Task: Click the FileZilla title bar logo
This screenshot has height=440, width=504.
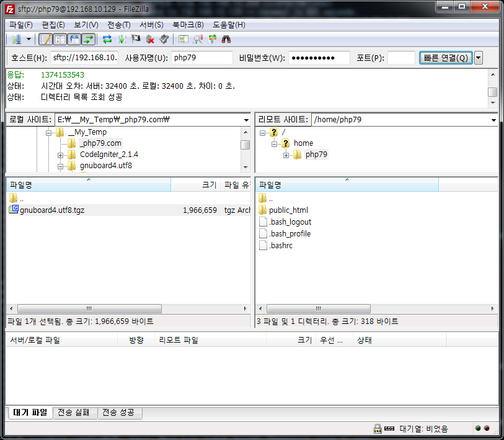Action: (x=10, y=9)
